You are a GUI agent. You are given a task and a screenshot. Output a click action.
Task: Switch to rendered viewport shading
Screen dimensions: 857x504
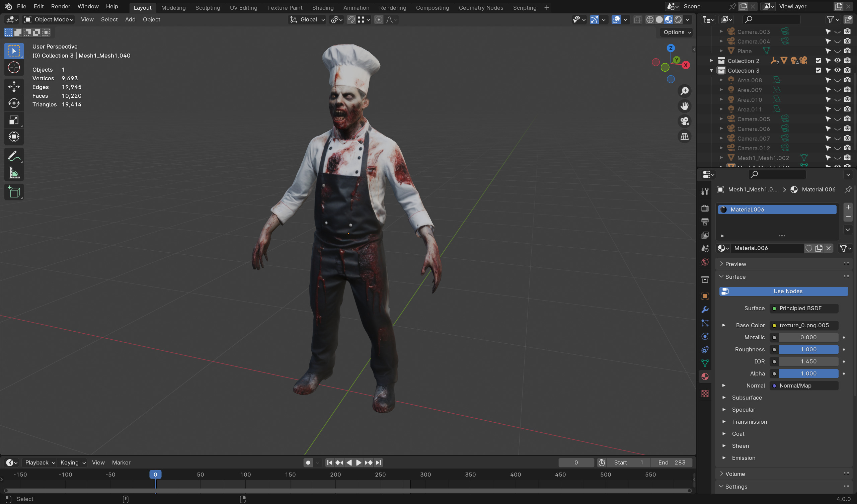click(678, 20)
